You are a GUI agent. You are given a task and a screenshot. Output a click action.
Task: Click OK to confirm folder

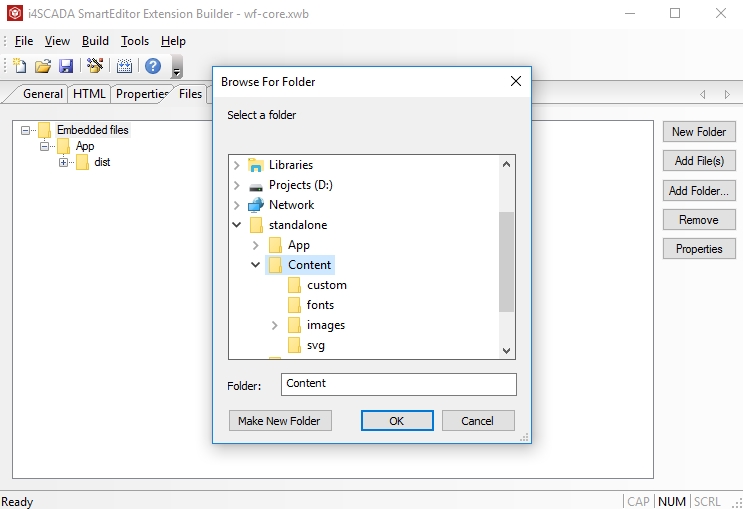(397, 421)
